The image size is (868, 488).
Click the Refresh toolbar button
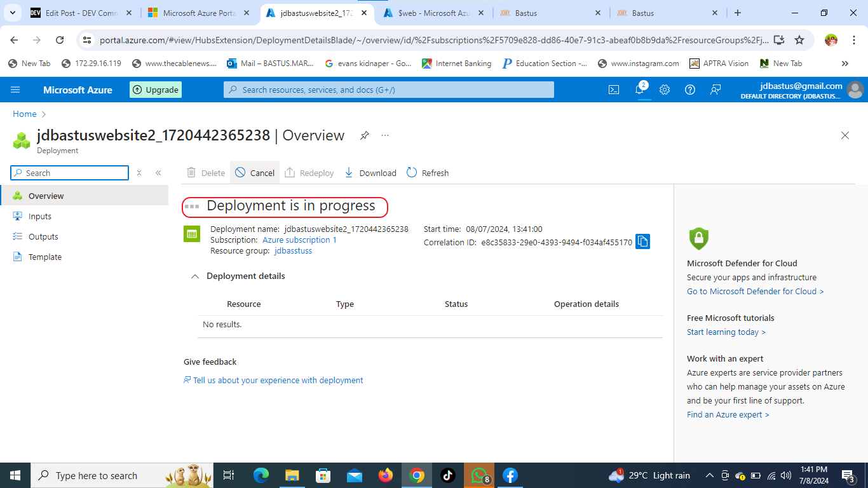428,173
